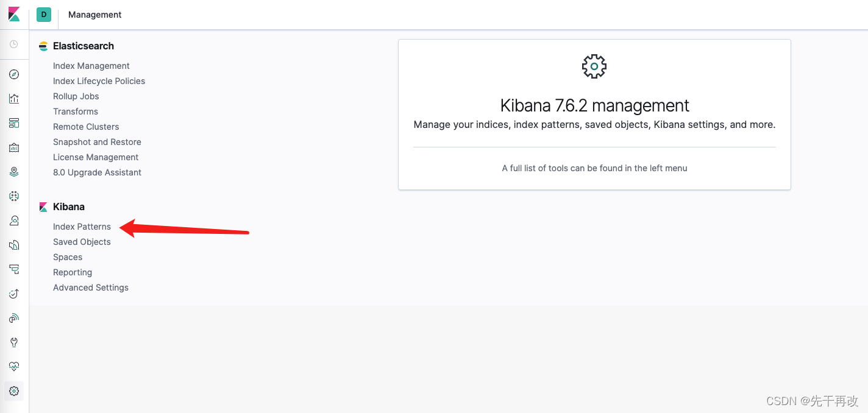Open Reporting page
Screen dimensions: 868x413
[73, 272]
